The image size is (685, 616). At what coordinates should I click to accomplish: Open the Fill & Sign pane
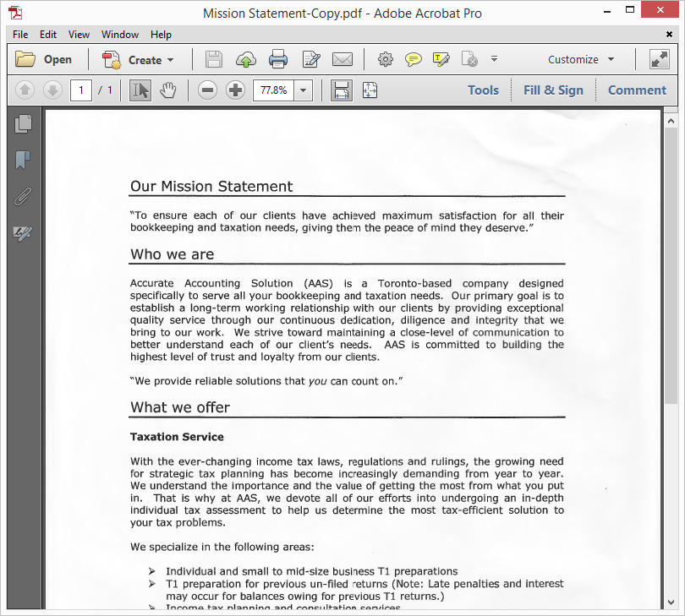click(x=554, y=90)
